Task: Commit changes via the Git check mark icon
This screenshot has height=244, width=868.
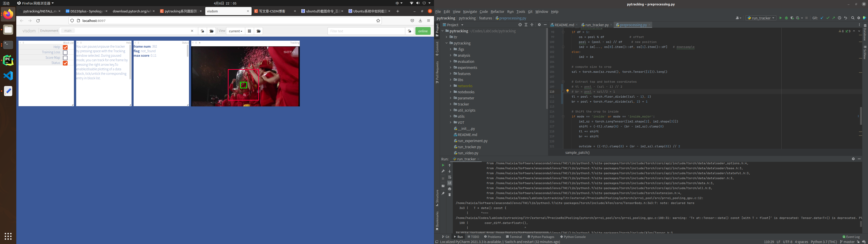Action: coord(828,18)
